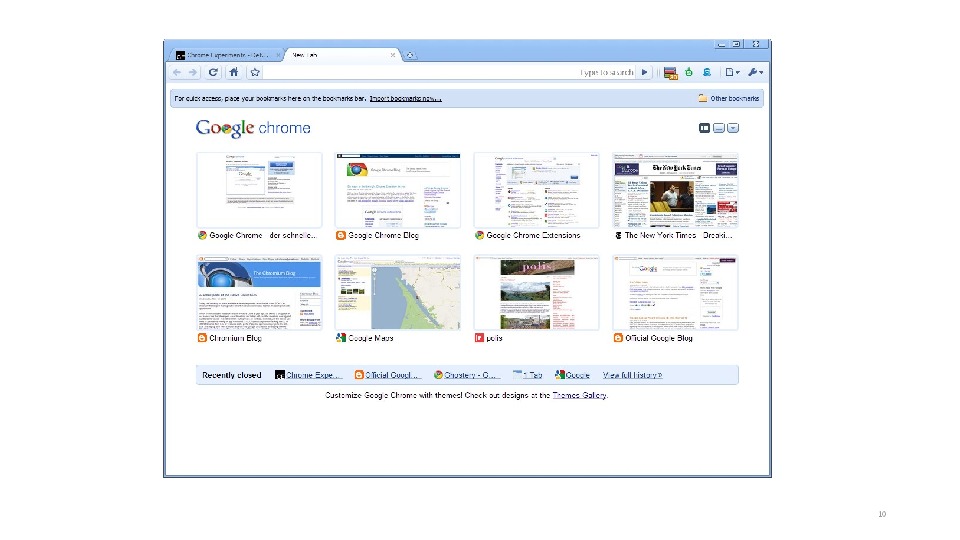
Task: Close the Chrome Experiments tab
Action: click(x=279, y=55)
